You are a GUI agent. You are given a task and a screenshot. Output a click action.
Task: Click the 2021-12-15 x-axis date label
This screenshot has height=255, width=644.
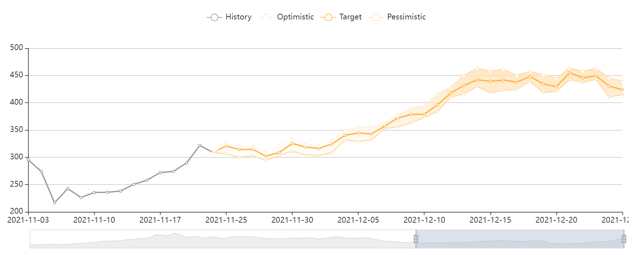pyautogui.click(x=490, y=220)
